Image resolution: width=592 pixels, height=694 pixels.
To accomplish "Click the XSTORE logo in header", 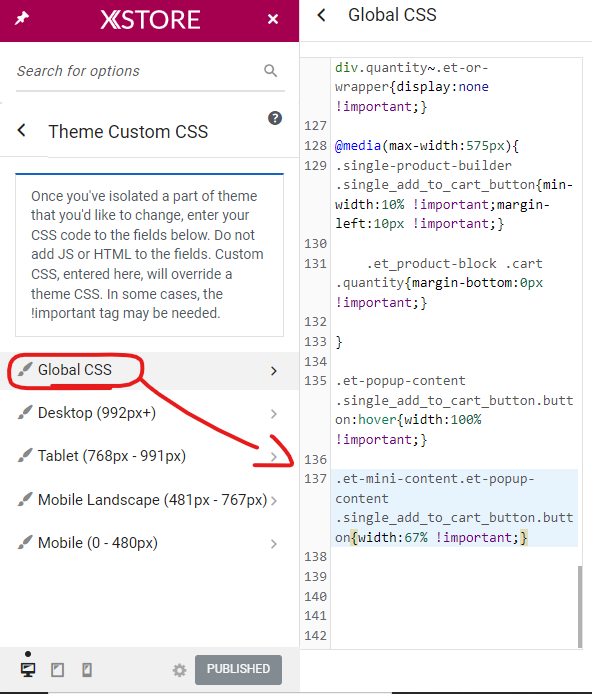I will (x=150, y=20).
